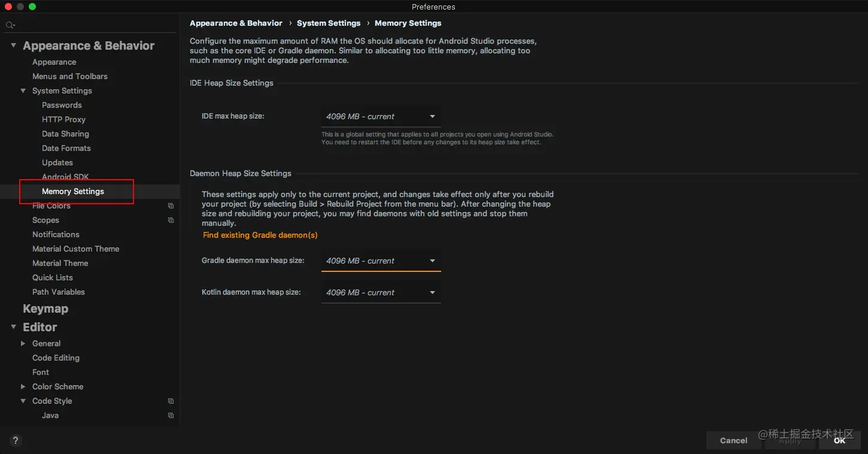Select Material Custom Theme
Image resolution: width=868 pixels, height=454 pixels.
(76, 249)
